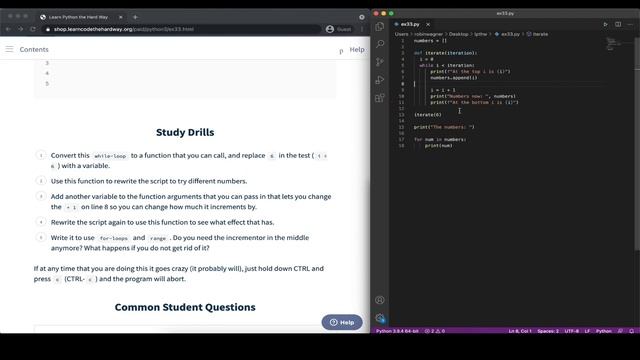Change file encoding via UTF-8
640x360 pixels.
coord(571,331)
